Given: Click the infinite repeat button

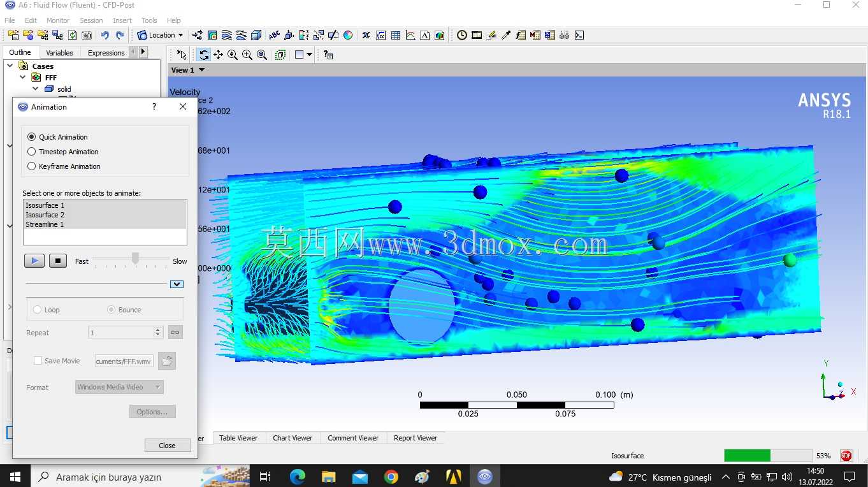Looking at the screenshot, I should (x=175, y=332).
